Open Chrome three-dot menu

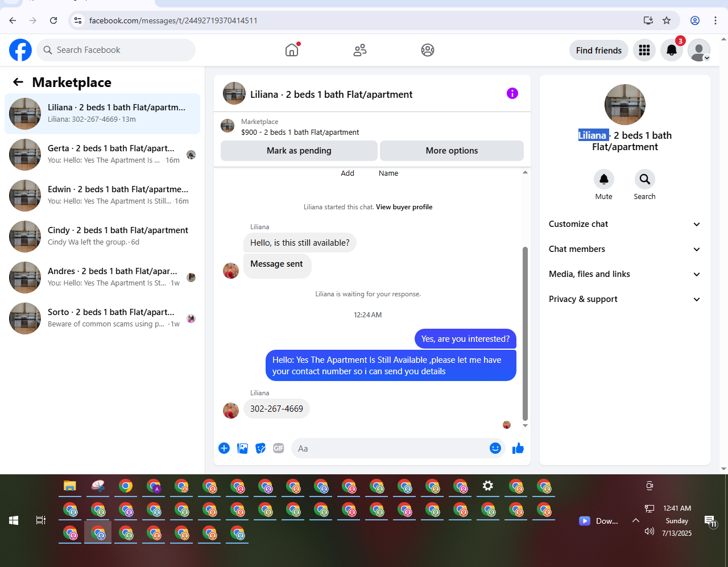point(715,20)
